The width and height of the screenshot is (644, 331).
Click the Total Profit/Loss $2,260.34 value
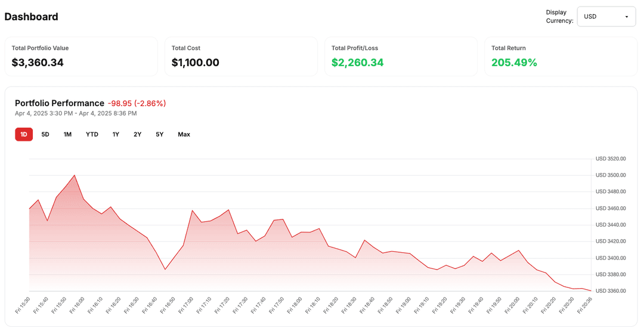click(x=357, y=63)
